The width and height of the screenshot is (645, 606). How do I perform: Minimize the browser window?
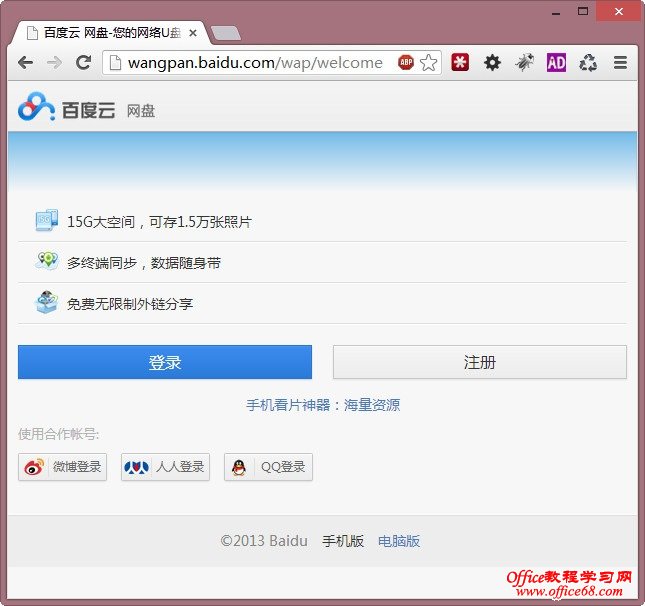click(x=556, y=12)
